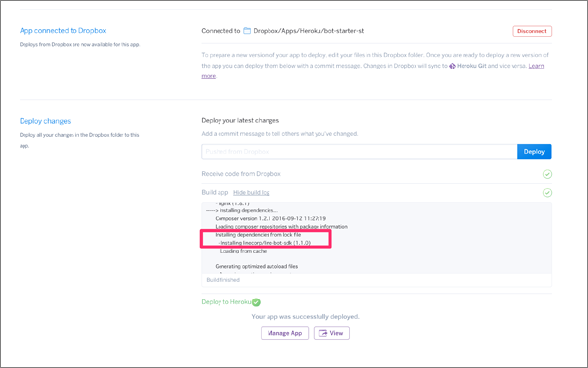Viewport: 588px width, 368px height.
Task: Click the 'Installing dependencies from lock file' line
Action: point(258,235)
